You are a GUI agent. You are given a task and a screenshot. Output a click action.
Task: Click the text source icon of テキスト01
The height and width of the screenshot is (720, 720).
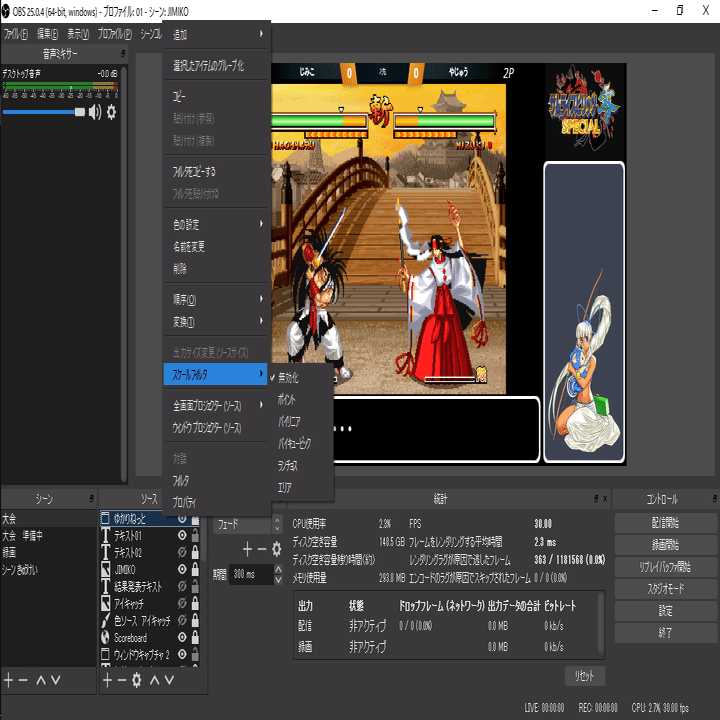coord(105,535)
